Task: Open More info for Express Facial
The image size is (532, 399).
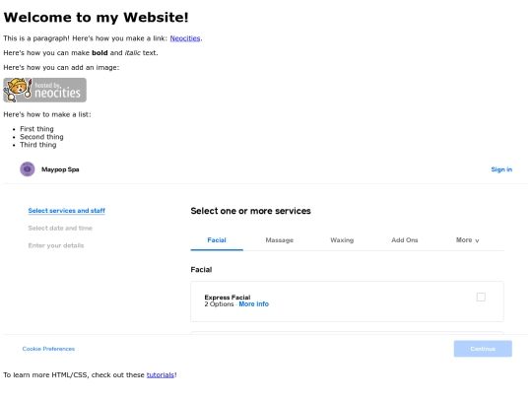Action: point(254,304)
